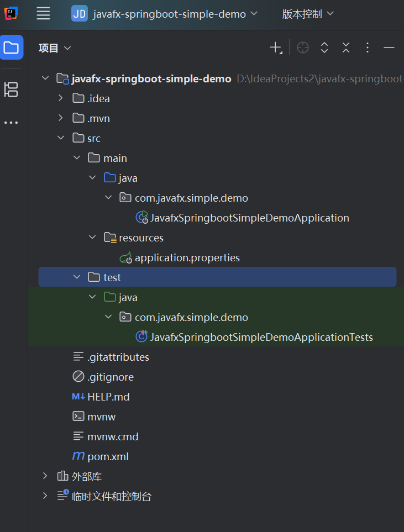Open the pom.xml file
This screenshot has height=532, width=404.
(108, 456)
